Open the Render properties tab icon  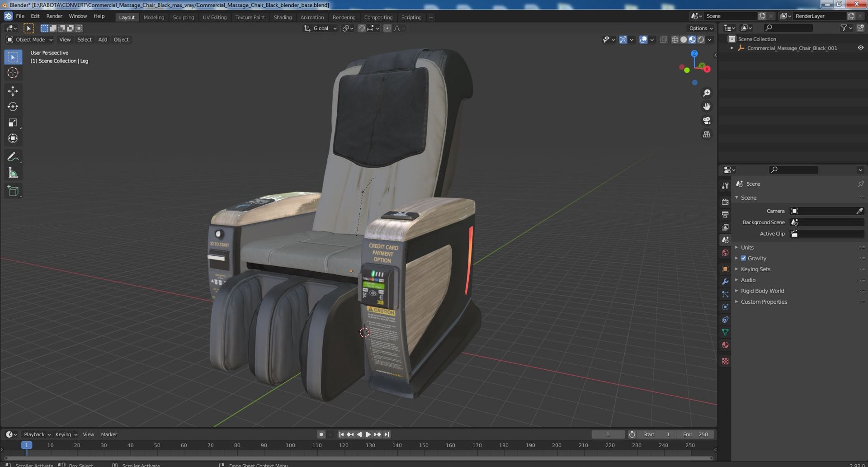(725, 202)
